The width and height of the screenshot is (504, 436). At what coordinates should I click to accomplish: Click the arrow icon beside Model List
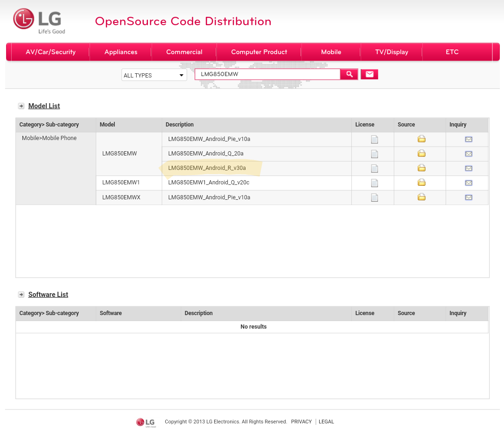point(21,106)
